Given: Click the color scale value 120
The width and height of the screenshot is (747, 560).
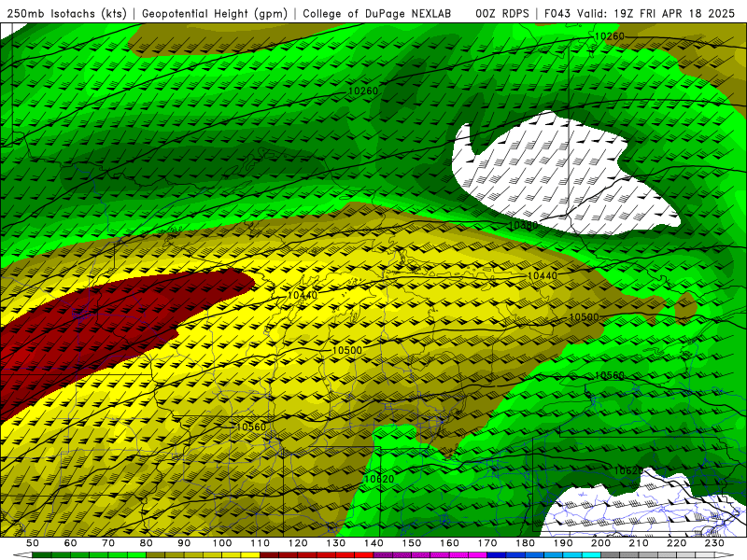Looking at the screenshot, I should pyautogui.click(x=298, y=543).
